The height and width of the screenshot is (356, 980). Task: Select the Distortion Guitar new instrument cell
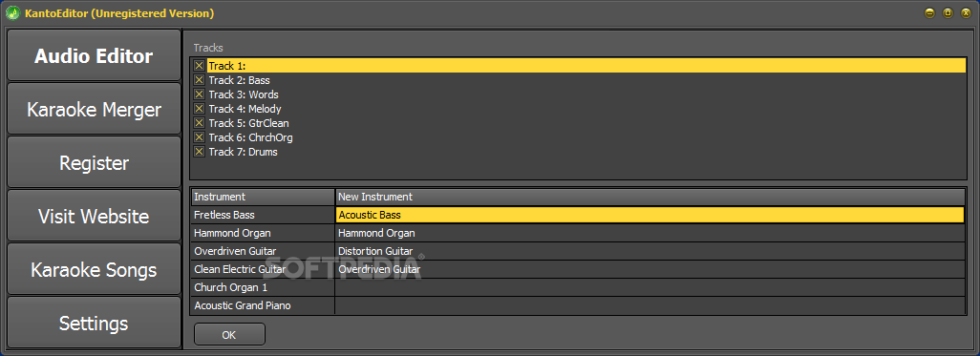(650, 251)
